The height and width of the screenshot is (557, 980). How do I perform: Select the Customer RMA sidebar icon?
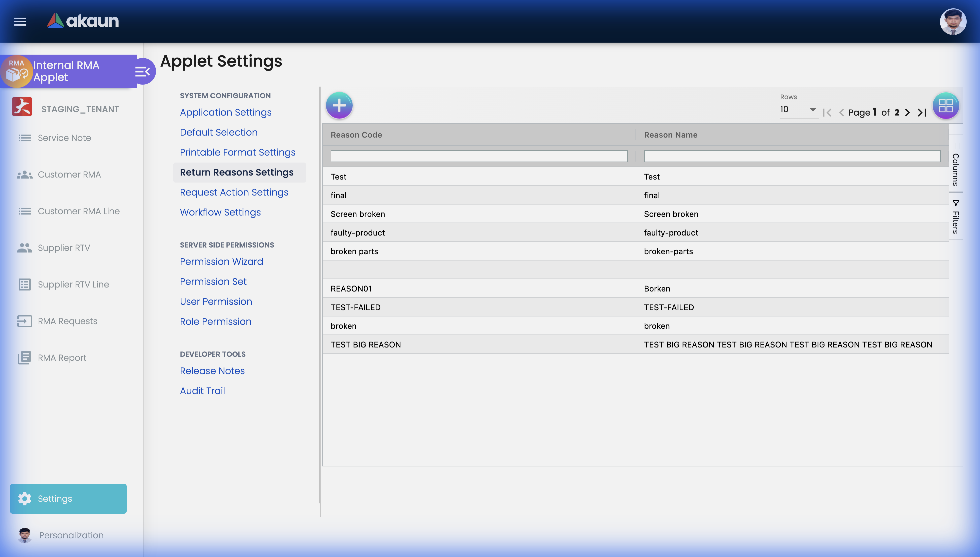click(24, 175)
